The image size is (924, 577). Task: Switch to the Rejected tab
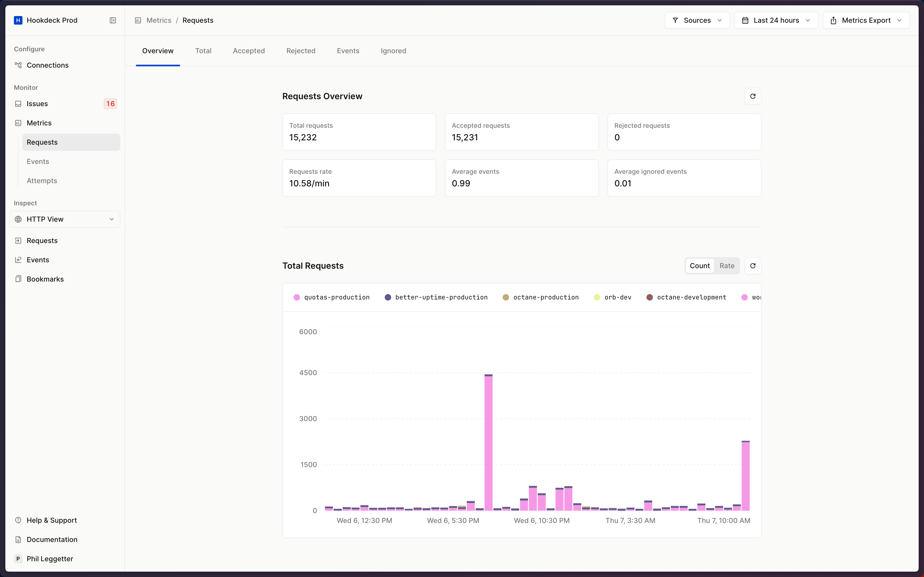point(301,51)
